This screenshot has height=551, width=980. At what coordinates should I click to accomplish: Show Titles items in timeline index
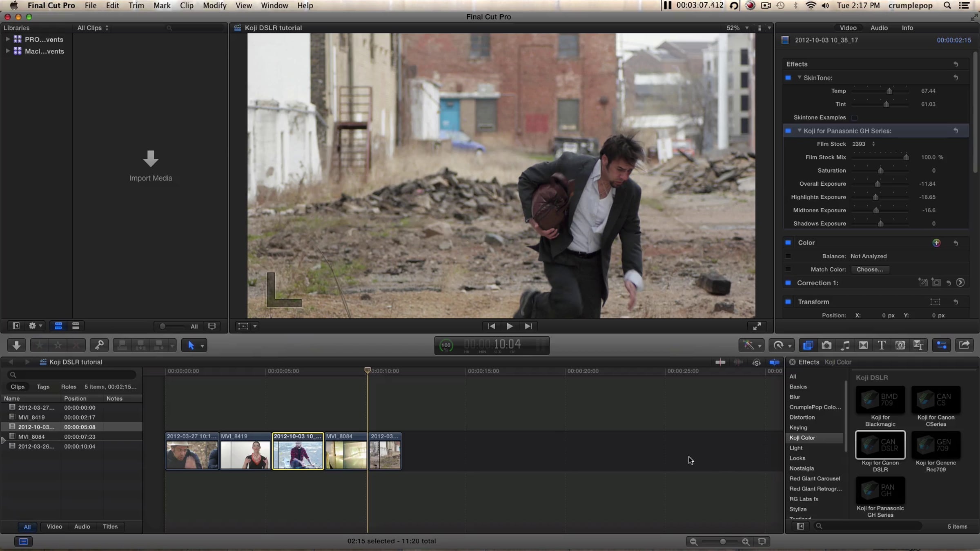(x=110, y=527)
